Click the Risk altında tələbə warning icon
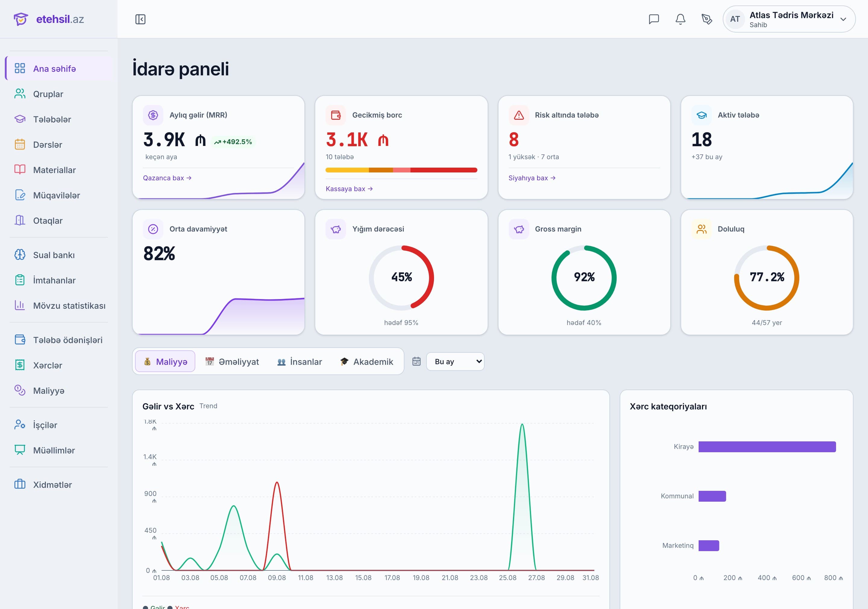The height and width of the screenshot is (609, 868). point(519,115)
